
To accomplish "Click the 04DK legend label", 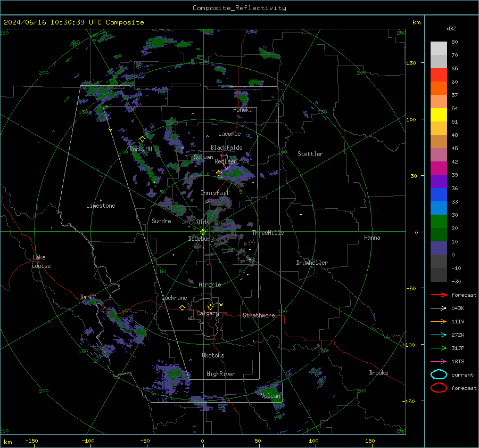I will [458, 308].
